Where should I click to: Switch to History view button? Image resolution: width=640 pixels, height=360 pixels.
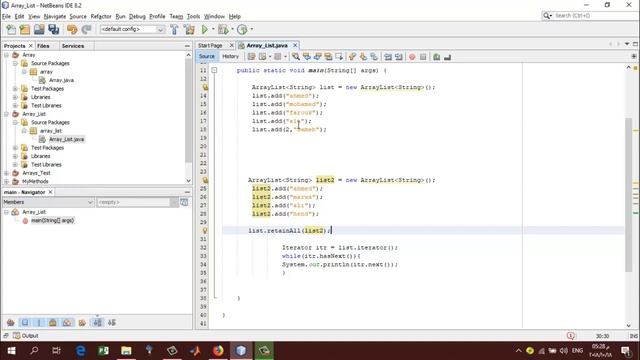point(230,57)
